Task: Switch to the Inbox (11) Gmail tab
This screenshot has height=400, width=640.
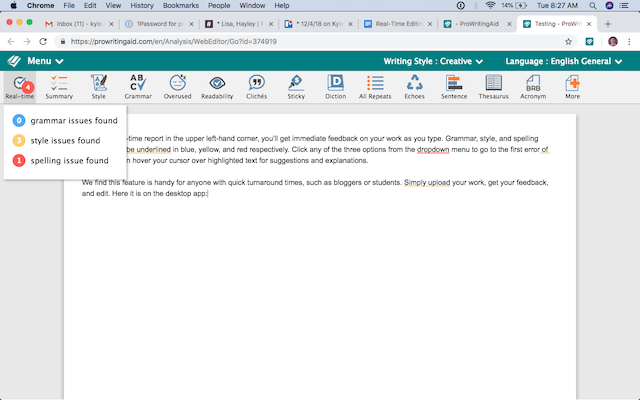Action: click(x=80, y=24)
